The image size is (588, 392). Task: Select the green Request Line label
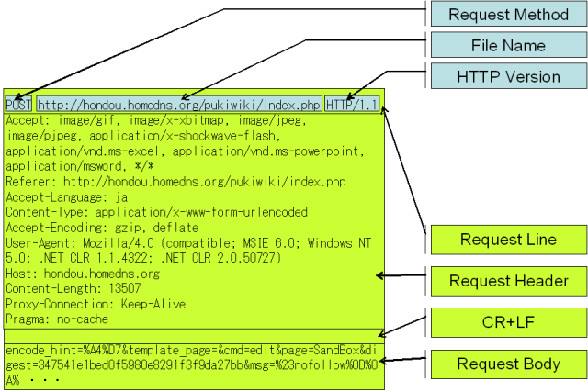point(508,240)
